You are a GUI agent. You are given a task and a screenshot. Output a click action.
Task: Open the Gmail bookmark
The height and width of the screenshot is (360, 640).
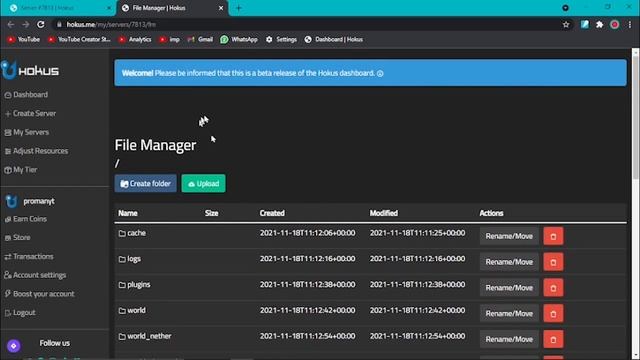click(200, 40)
